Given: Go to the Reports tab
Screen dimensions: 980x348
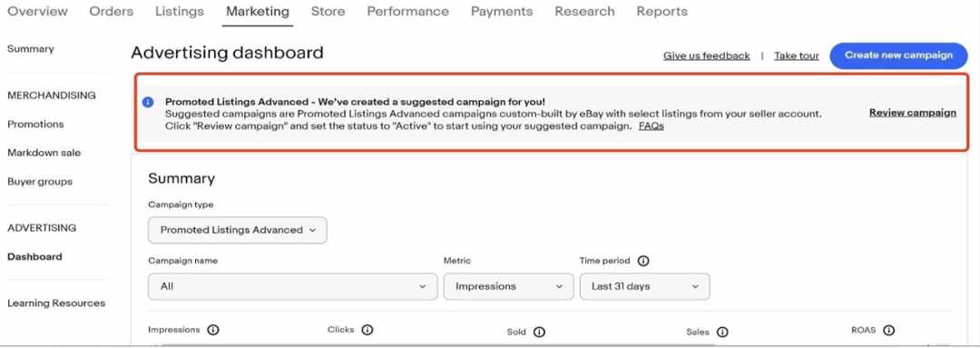Looking at the screenshot, I should click(661, 11).
